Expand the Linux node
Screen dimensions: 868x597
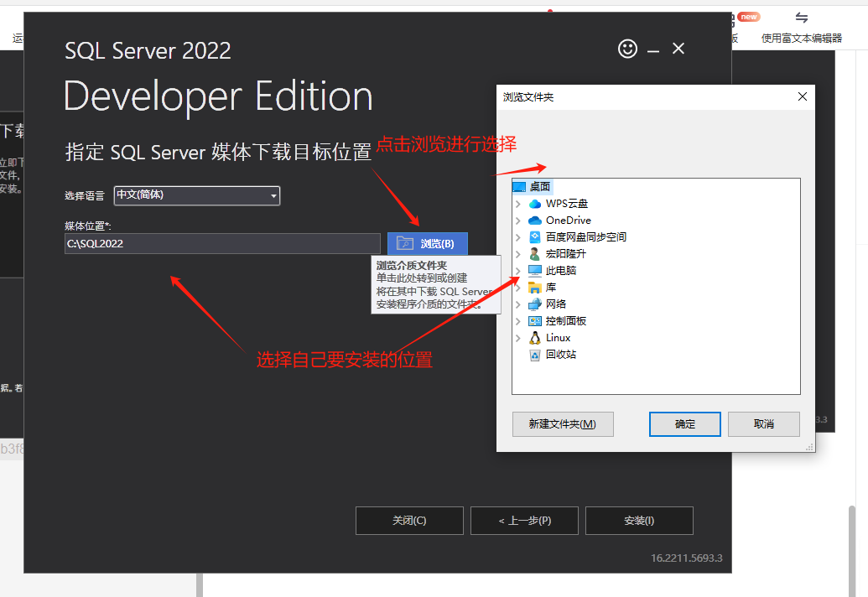coord(518,338)
